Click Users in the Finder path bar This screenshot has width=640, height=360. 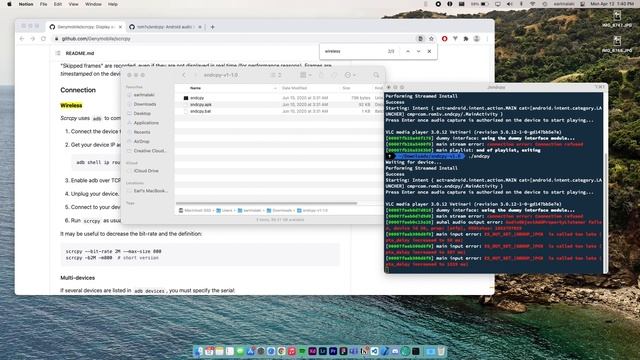(x=224, y=211)
